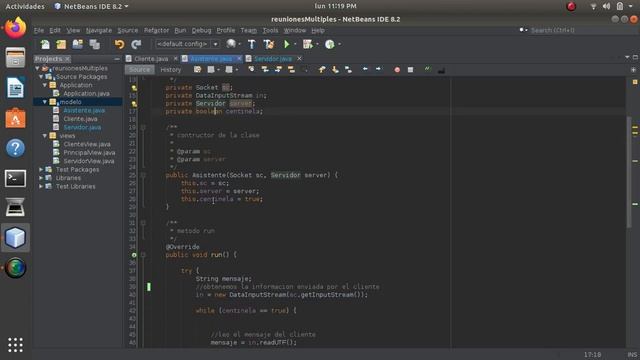Click the Build Project hammer icon
The width and height of the screenshot is (640, 360).
click(x=252, y=44)
